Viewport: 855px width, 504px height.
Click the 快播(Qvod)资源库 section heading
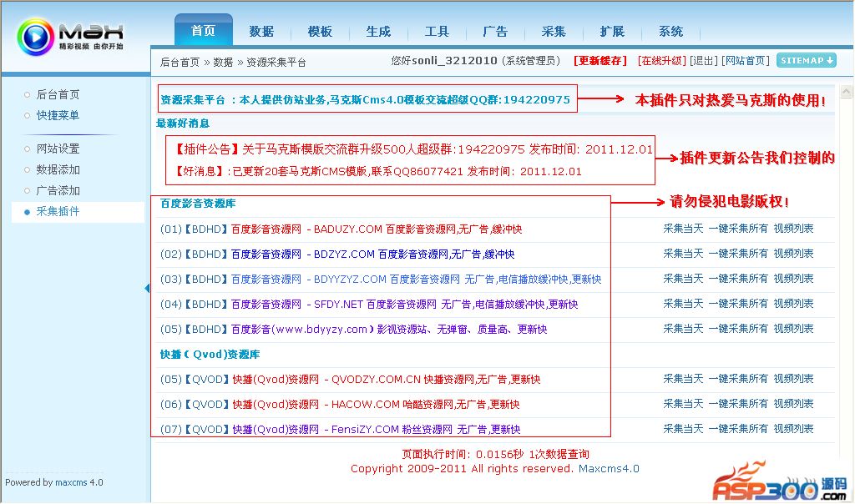210,355
